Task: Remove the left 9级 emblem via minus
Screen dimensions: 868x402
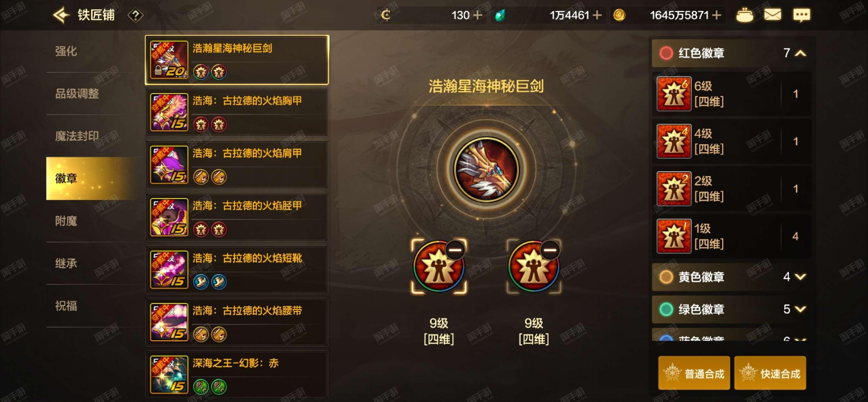Action: pyautogui.click(x=455, y=250)
